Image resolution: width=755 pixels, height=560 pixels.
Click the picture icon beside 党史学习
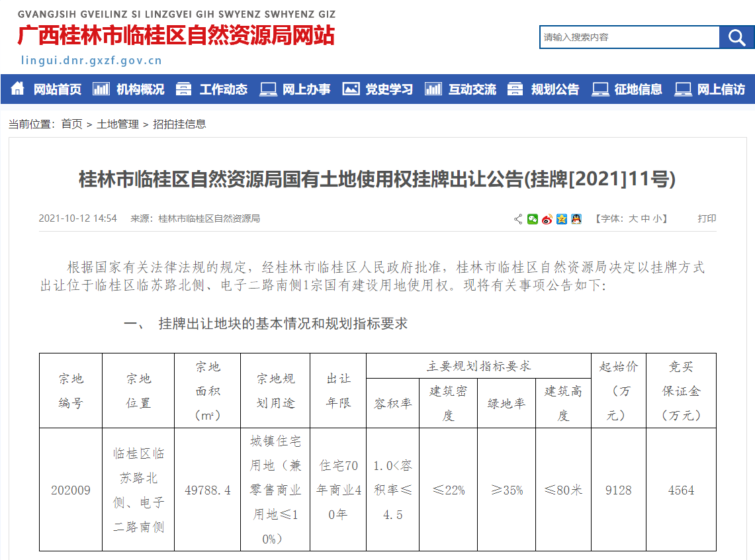pyautogui.click(x=351, y=89)
